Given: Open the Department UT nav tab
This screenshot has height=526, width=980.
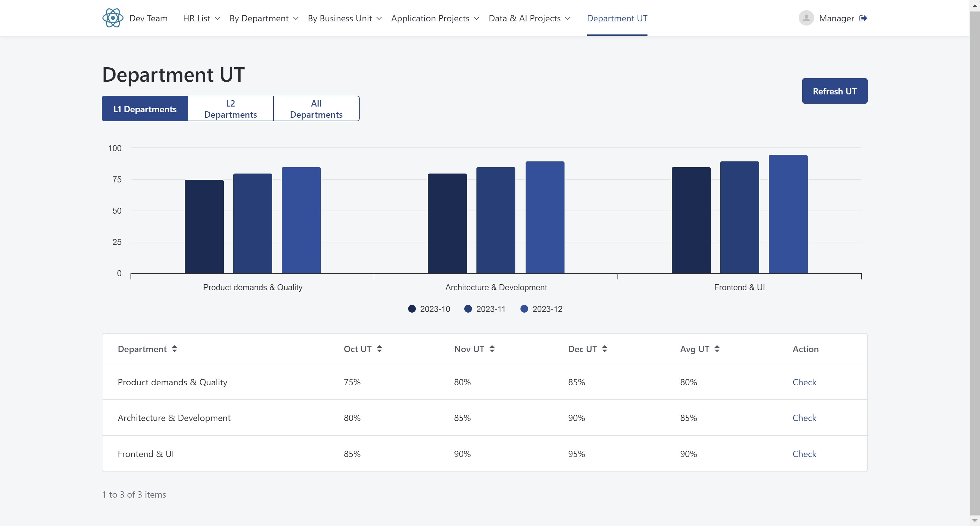Looking at the screenshot, I should (x=617, y=18).
